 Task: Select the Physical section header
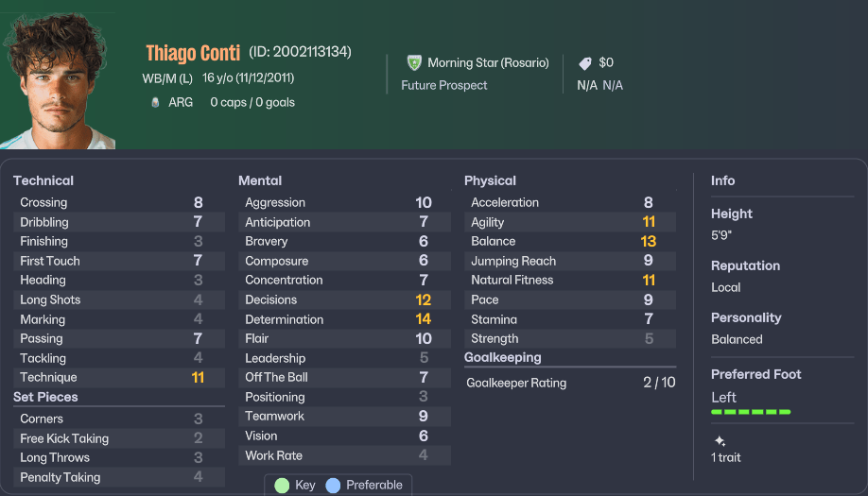pos(490,180)
